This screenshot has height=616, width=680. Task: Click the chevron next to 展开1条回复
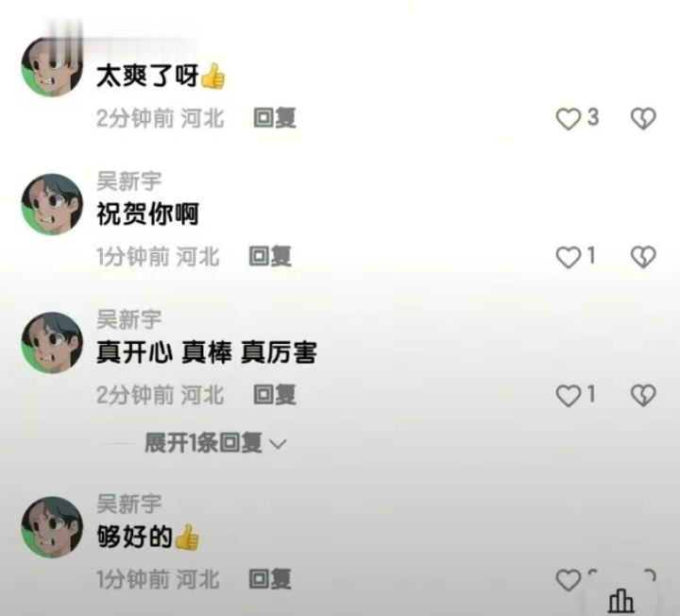(278, 444)
